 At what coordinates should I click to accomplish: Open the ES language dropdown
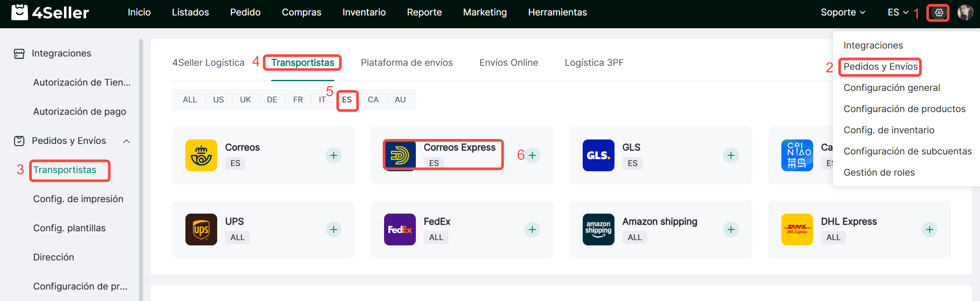[897, 12]
